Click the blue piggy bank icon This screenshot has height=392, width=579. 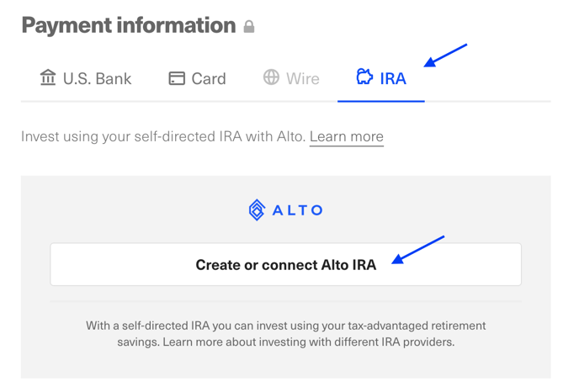tap(365, 77)
